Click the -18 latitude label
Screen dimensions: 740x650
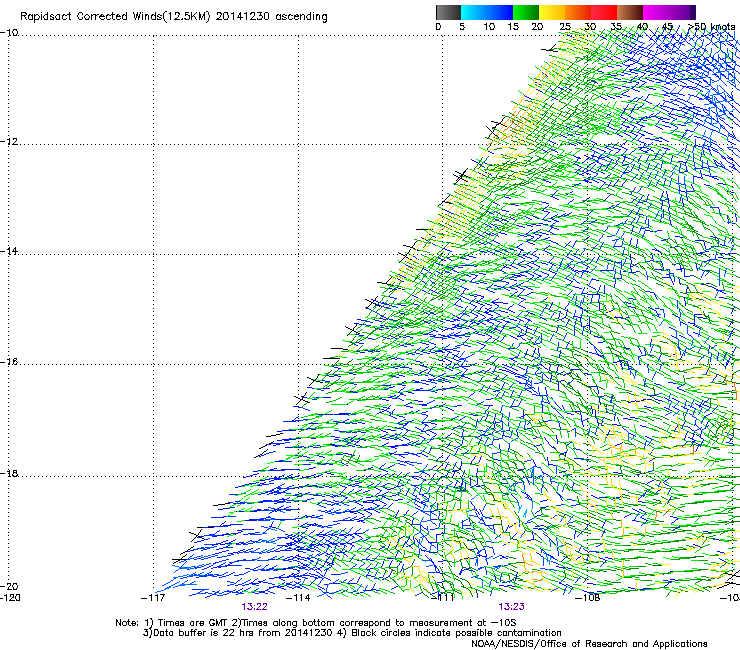pyautogui.click(x=9, y=473)
